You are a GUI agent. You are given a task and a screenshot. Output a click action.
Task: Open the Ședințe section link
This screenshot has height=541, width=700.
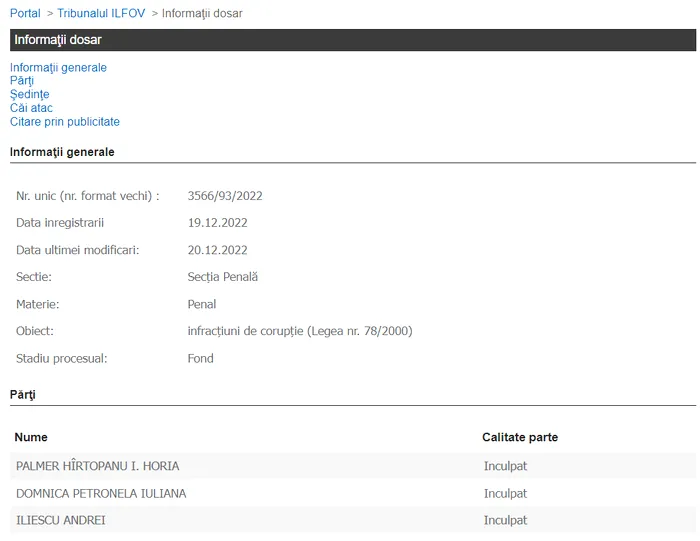pos(29,95)
